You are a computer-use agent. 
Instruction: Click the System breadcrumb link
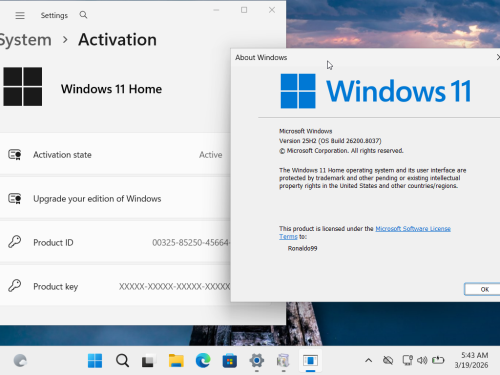25,40
